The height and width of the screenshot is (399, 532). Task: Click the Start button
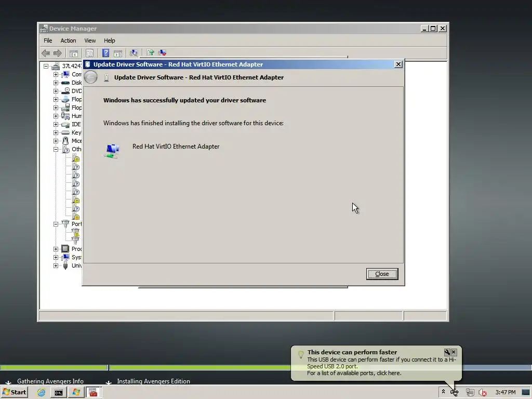pyautogui.click(x=14, y=393)
